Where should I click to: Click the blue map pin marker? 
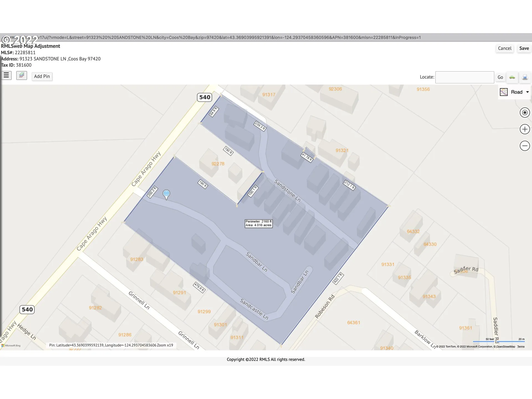click(166, 194)
